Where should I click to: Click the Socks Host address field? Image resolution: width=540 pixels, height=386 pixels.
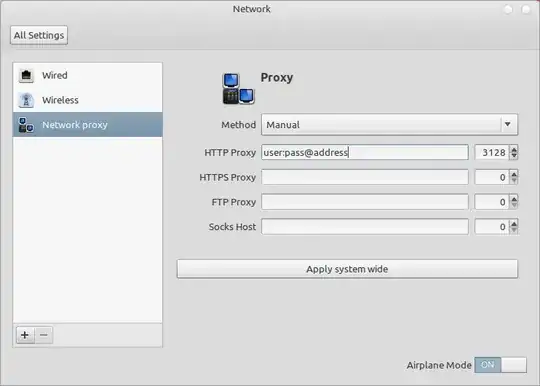tap(365, 227)
